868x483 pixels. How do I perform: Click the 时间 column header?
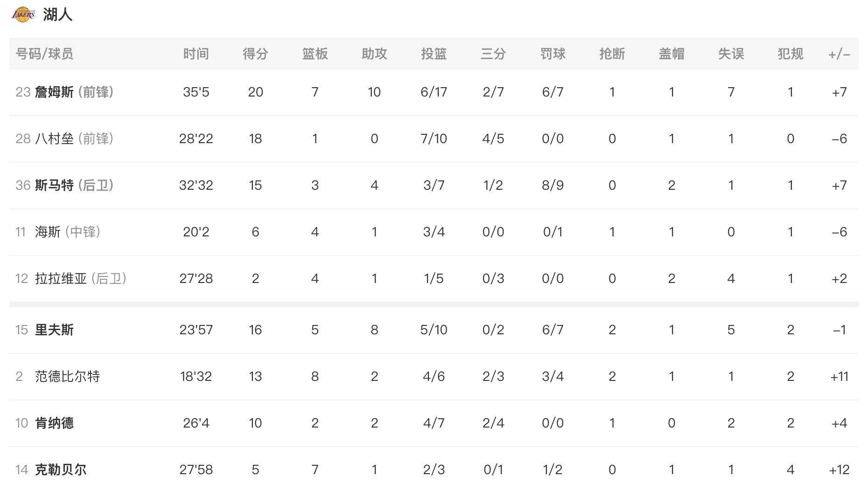[x=196, y=54]
